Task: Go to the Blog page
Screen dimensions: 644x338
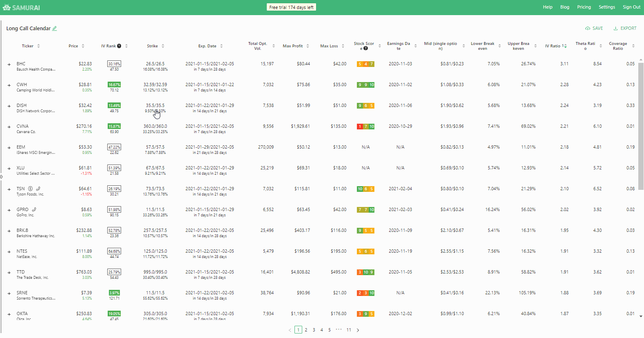Action: (x=565, y=7)
